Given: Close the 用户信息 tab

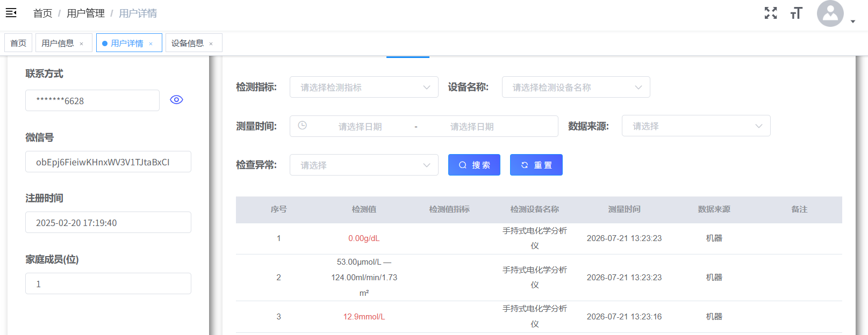Looking at the screenshot, I should click(82, 44).
